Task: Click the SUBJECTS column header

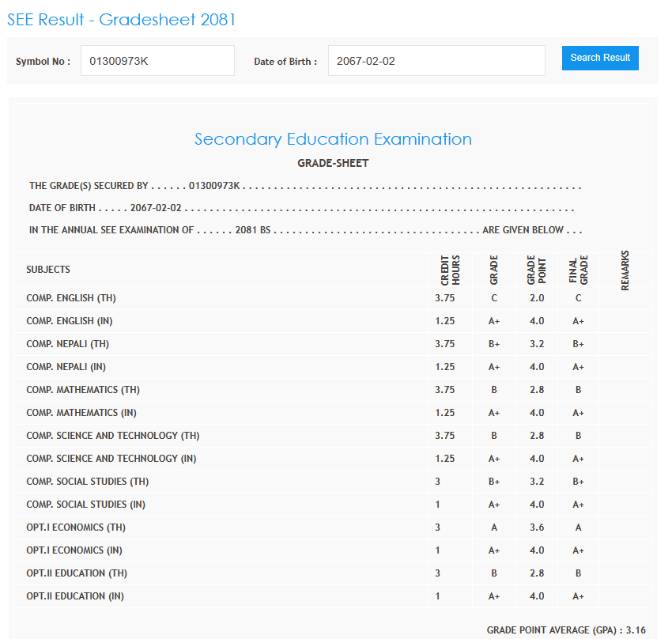Action: (x=48, y=270)
